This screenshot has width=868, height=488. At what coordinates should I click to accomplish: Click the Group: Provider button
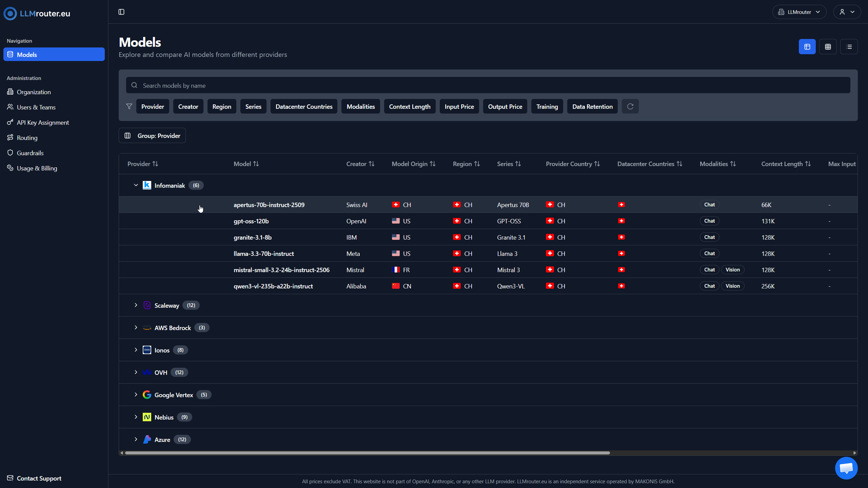pos(152,136)
